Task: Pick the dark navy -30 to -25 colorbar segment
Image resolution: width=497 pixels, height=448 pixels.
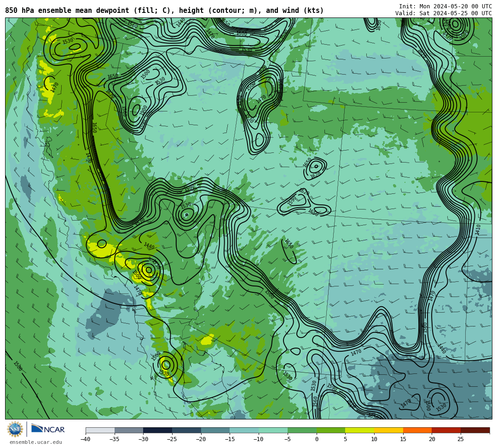Action: (x=158, y=430)
